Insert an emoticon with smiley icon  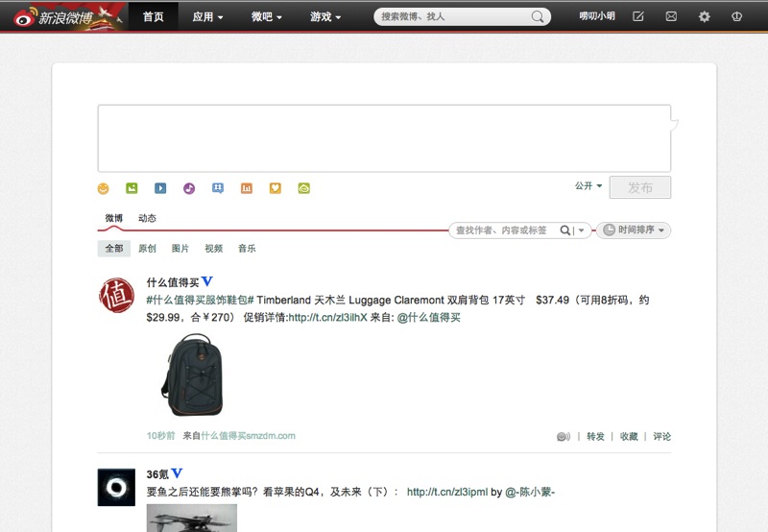[x=104, y=188]
